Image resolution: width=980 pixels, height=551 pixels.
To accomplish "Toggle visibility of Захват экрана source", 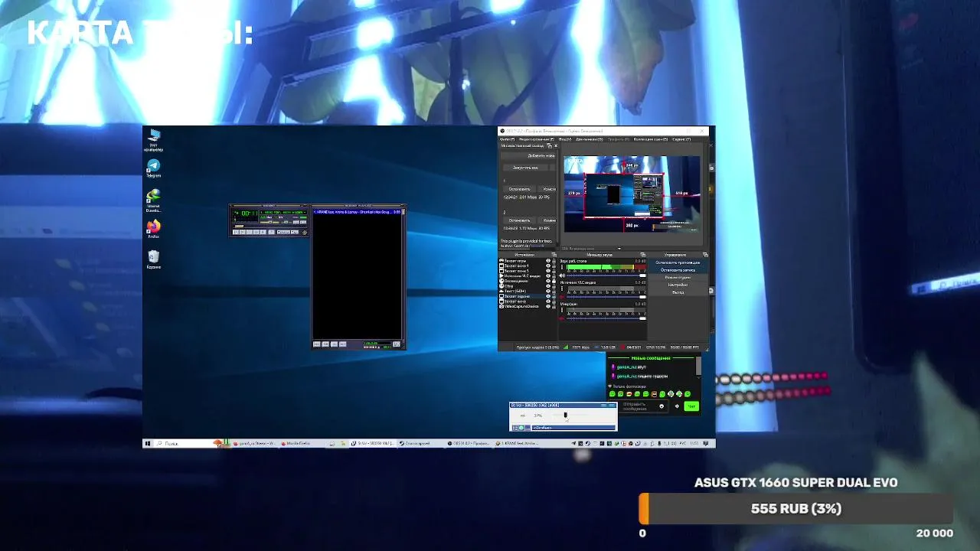I will point(548,296).
